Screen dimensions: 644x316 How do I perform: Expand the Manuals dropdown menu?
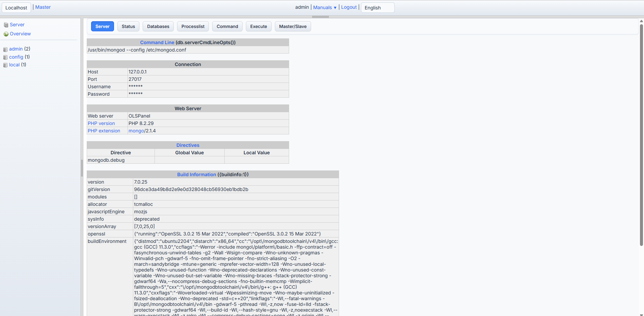pyautogui.click(x=325, y=7)
